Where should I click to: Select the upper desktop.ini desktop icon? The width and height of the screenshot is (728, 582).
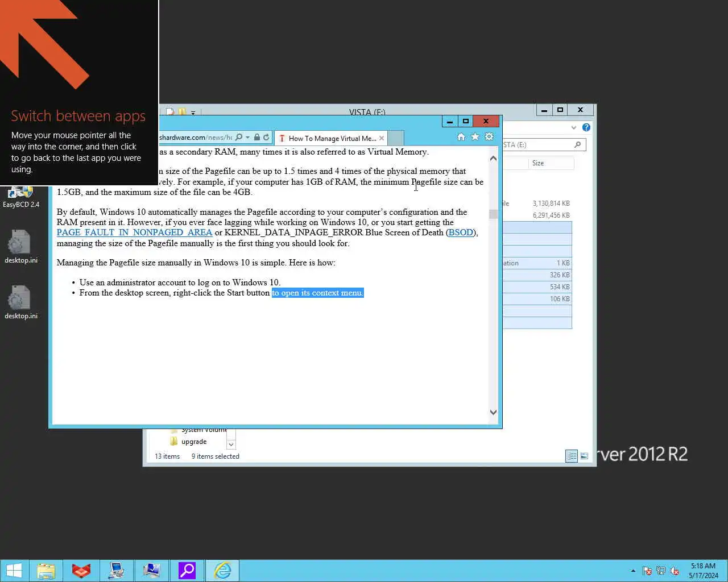click(x=21, y=247)
